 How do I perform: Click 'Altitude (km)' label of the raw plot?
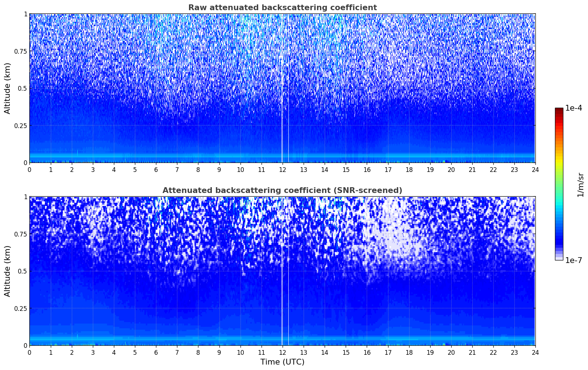(8, 88)
